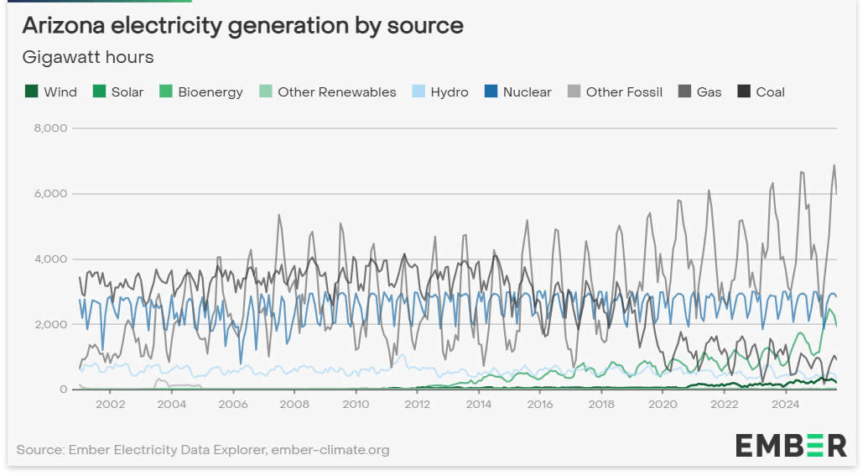868x476 pixels.
Task: Click the EMBER logo
Action: [x=791, y=446]
